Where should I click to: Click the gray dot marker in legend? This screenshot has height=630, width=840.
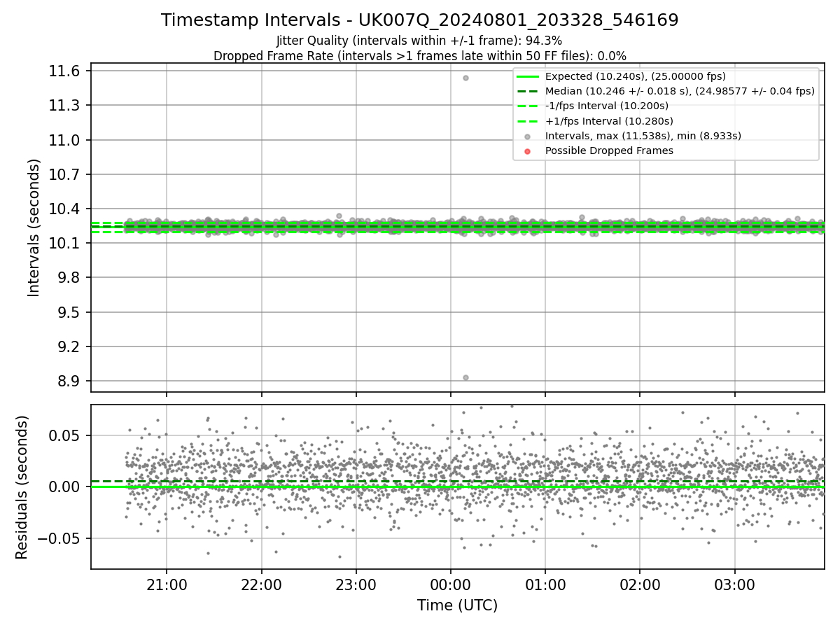click(x=528, y=136)
